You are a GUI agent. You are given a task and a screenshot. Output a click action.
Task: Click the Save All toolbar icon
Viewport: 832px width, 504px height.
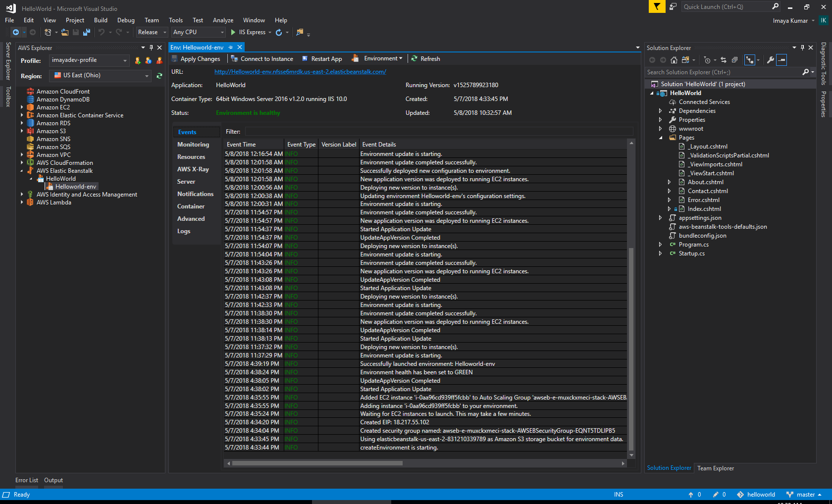pyautogui.click(x=87, y=32)
